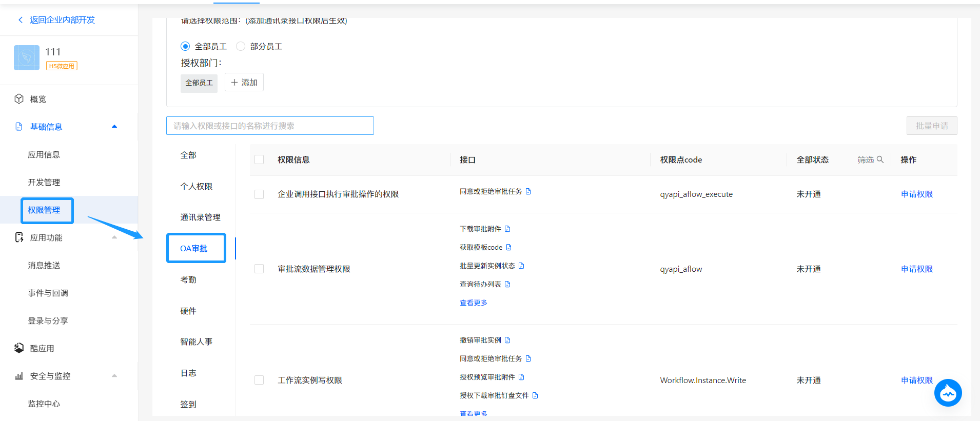Image resolution: width=980 pixels, height=421 pixels.
Task: Click the search icon next to 筛选
Action: click(x=880, y=159)
